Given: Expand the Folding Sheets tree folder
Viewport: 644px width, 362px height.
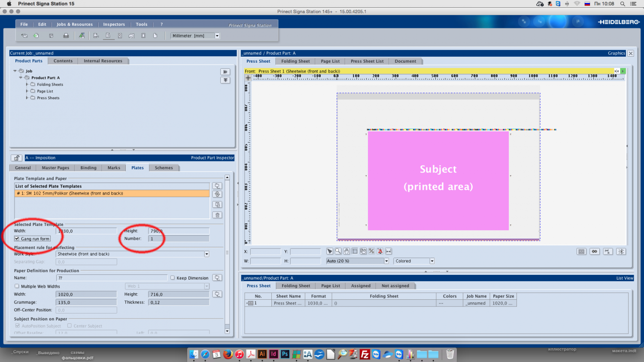Looking at the screenshot, I should (x=27, y=85).
